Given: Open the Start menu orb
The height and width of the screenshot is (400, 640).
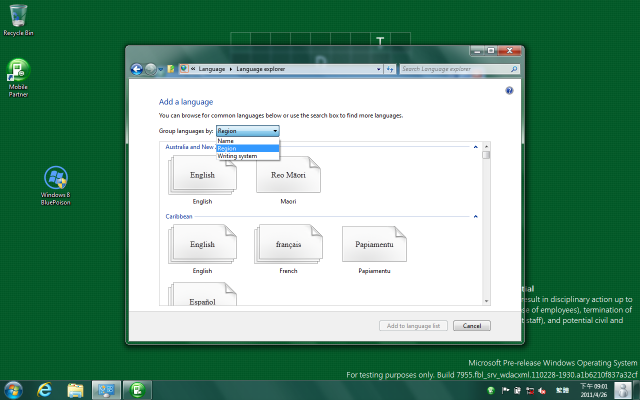Looking at the screenshot, I should (x=13, y=390).
